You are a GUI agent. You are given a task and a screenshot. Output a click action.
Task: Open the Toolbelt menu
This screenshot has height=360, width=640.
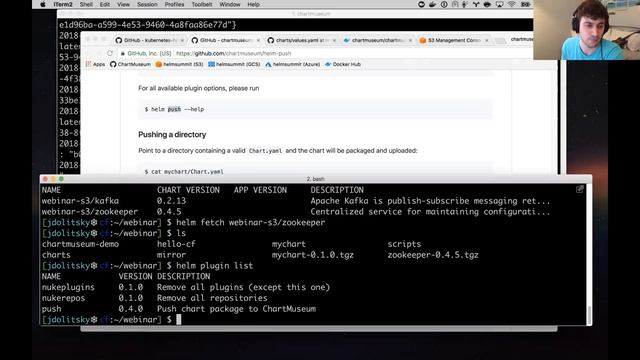click(202, 4)
